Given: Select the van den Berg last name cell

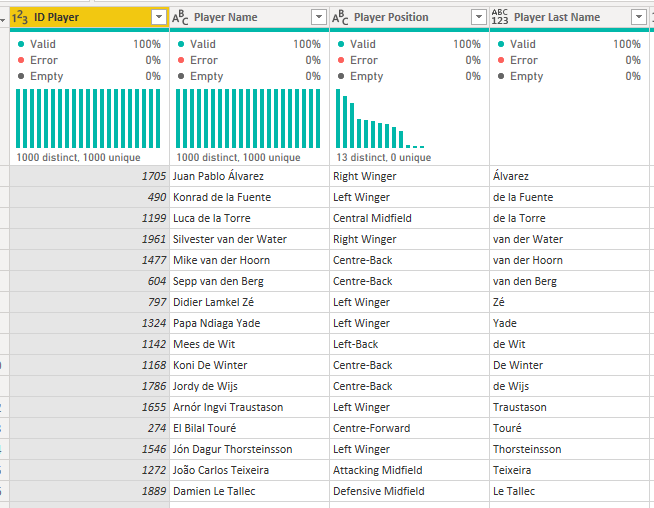Looking at the screenshot, I should 569,281.
